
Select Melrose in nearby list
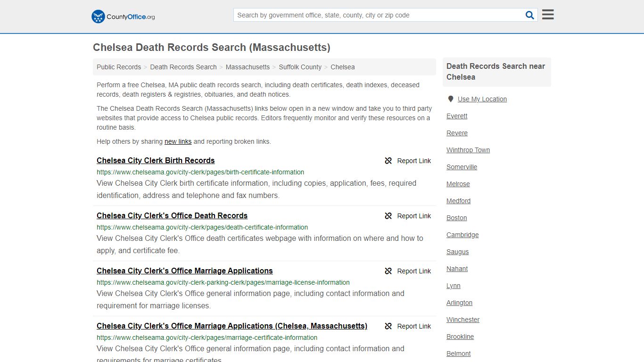click(458, 184)
